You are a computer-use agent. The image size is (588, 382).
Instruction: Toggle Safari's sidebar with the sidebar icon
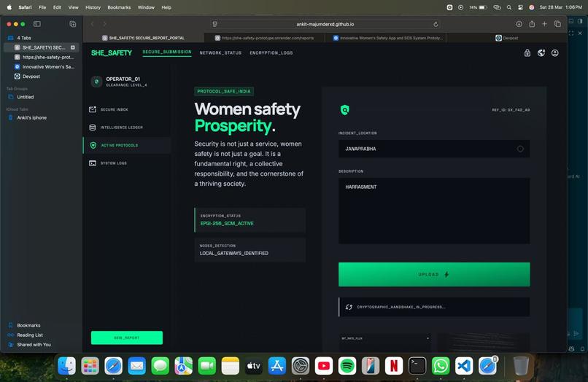tap(37, 24)
